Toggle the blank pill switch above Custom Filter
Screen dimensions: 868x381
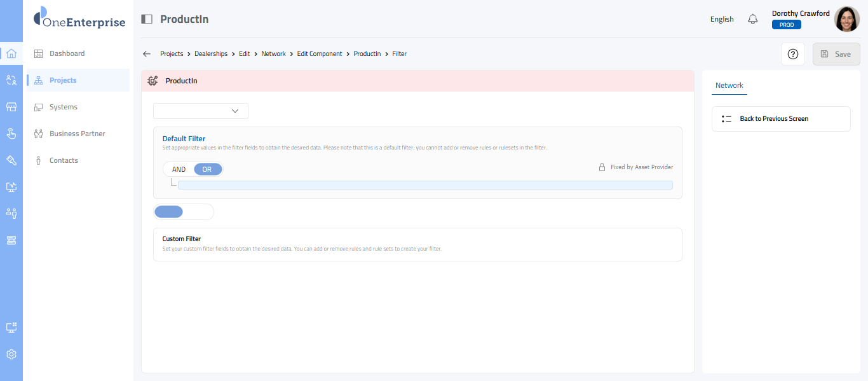tap(184, 212)
